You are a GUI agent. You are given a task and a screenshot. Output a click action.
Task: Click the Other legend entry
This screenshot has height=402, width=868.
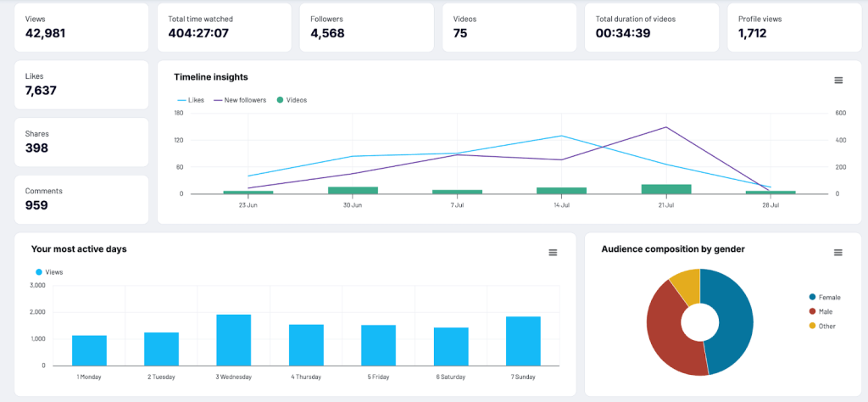click(x=822, y=326)
